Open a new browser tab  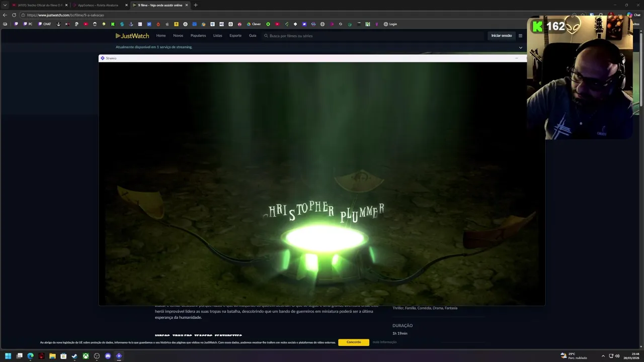196,5
